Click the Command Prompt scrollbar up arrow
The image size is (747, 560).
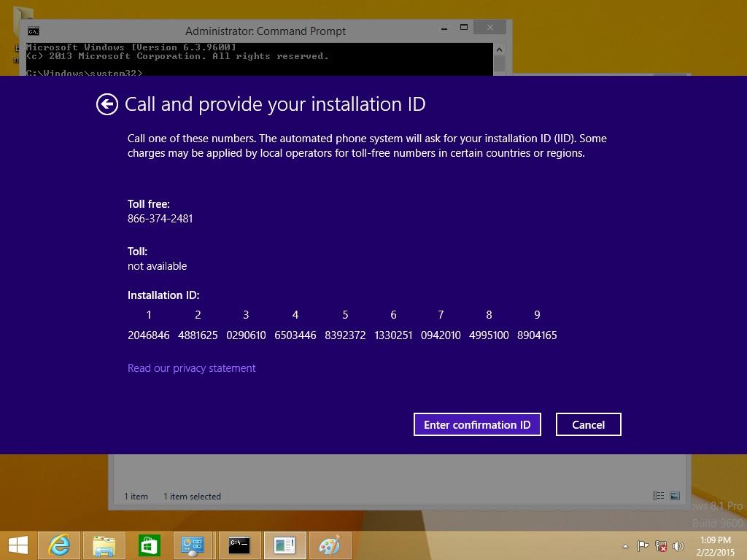tap(499, 50)
